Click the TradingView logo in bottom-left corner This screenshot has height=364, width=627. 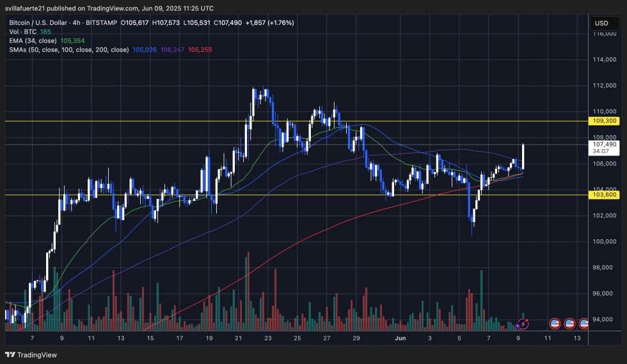point(29,354)
